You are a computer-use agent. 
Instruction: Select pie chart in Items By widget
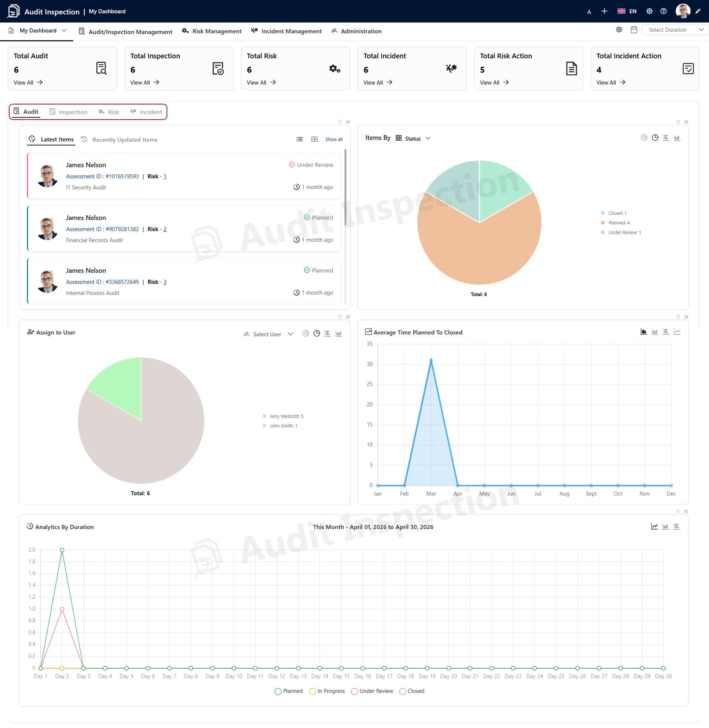655,138
